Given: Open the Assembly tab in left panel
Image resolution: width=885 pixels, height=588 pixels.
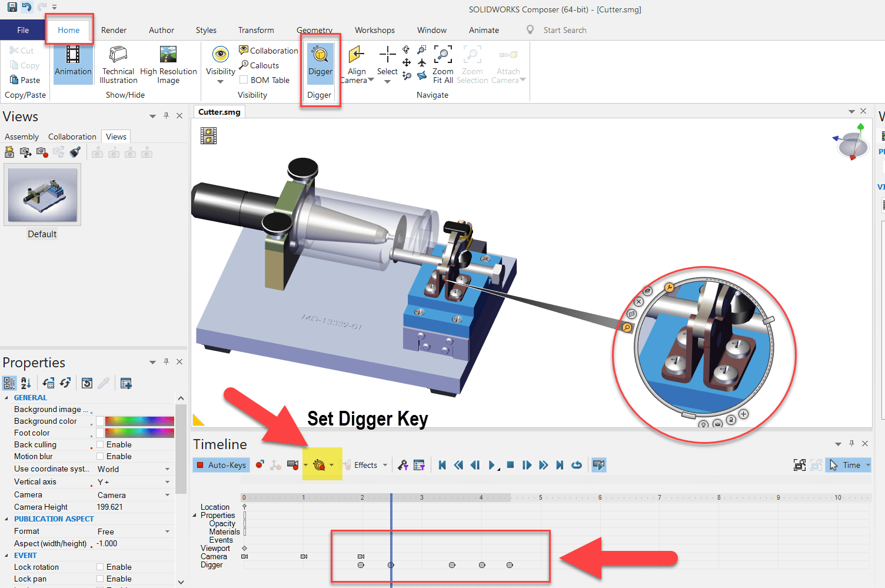Looking at the screenshot, I should pyautogui.click(x=22, y=137).
